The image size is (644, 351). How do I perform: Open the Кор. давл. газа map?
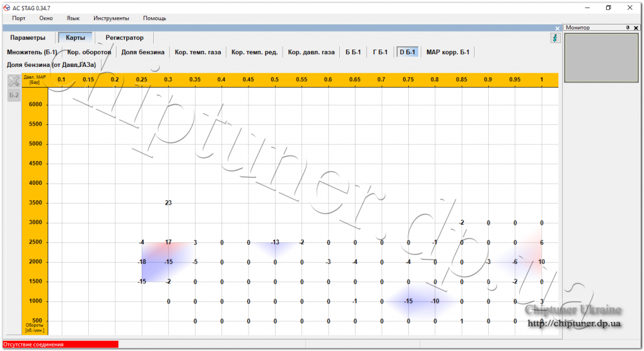coord(311,52)
